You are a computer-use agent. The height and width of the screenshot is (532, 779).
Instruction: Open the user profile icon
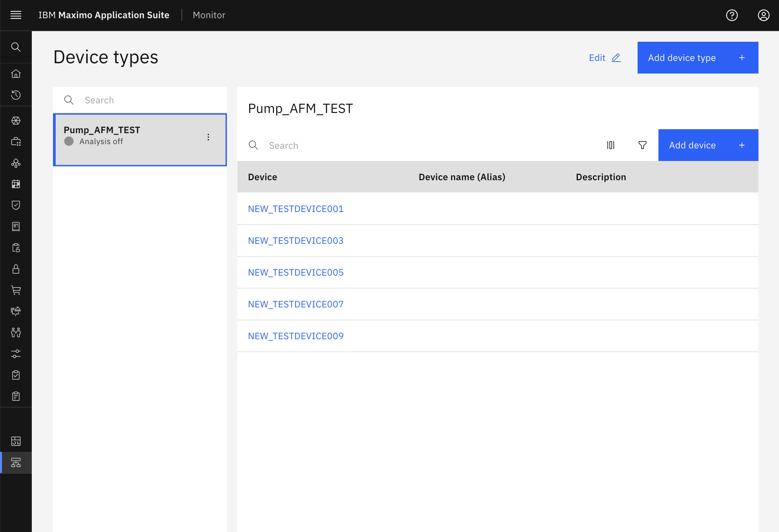point(763,15)
